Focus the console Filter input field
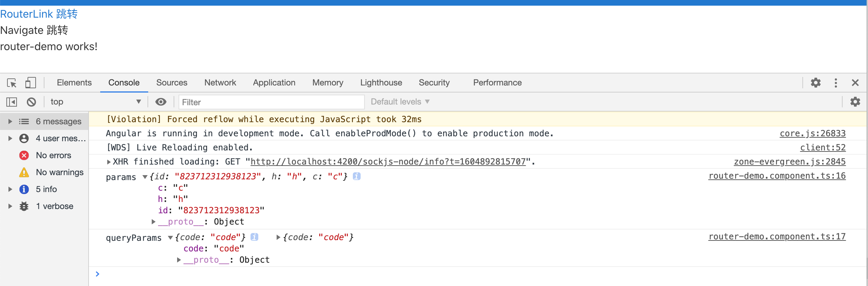This screenshot has height=286, width=868. [271, 102]
